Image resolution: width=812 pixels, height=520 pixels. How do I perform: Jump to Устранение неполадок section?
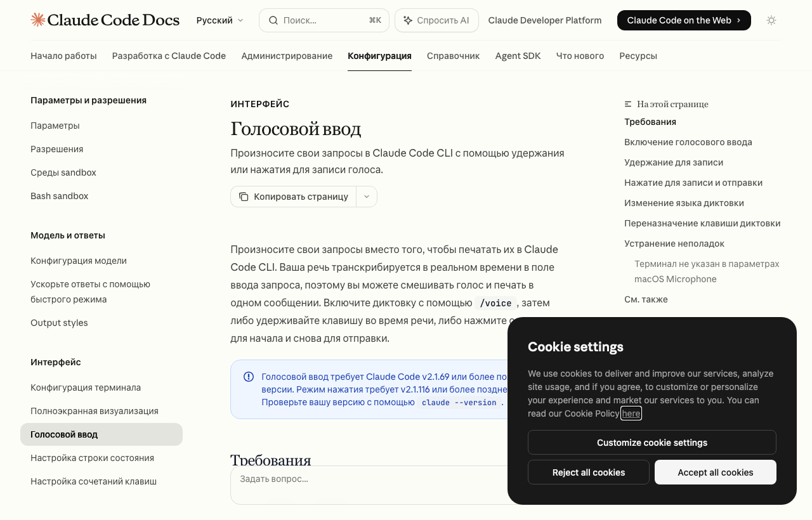point(674,244)
